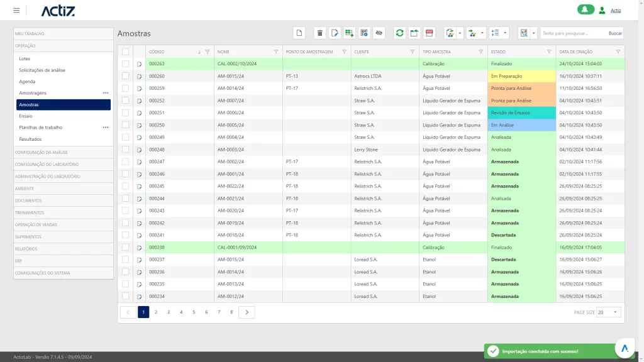Check the checkbox for sample 000263
This screenshot has height=362, width=644.
point(126,63)
